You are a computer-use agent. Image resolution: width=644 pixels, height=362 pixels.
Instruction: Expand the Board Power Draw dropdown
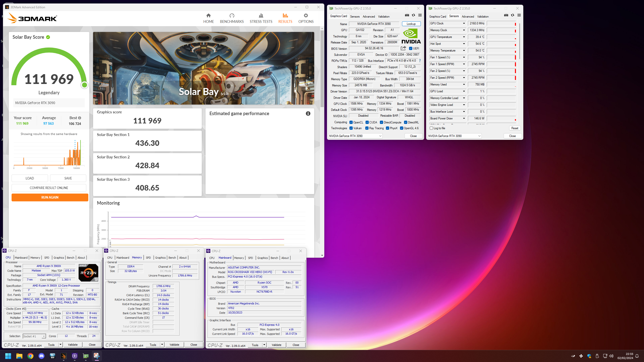(x=464, y=118)
